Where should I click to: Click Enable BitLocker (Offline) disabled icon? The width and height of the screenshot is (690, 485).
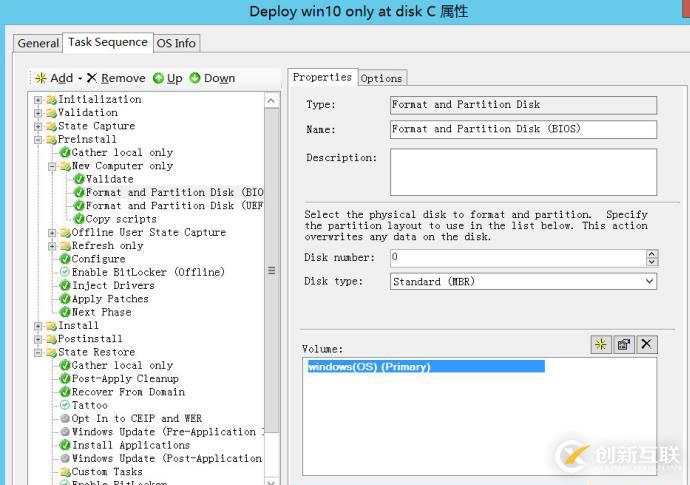tap(65, 272)
